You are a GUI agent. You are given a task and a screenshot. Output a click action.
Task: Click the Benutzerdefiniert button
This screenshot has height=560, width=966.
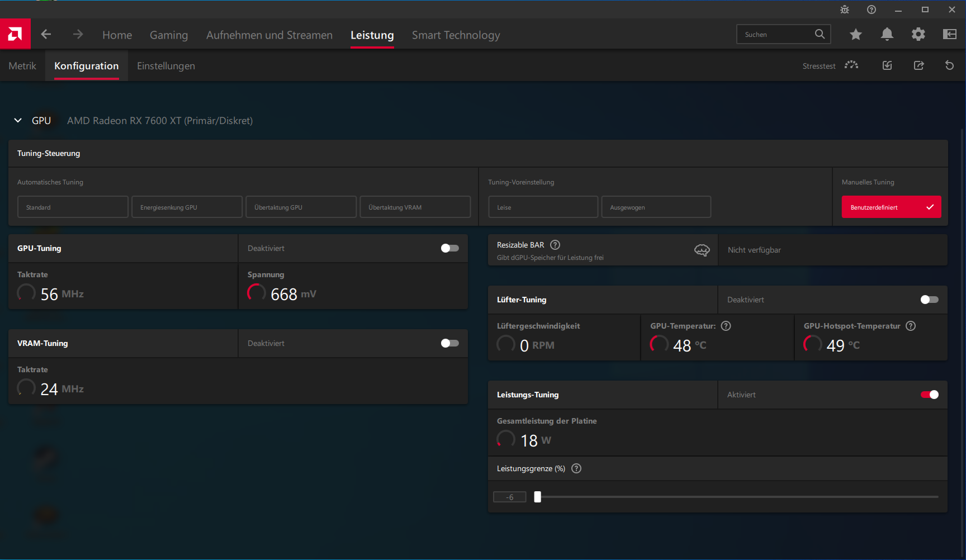891,207
